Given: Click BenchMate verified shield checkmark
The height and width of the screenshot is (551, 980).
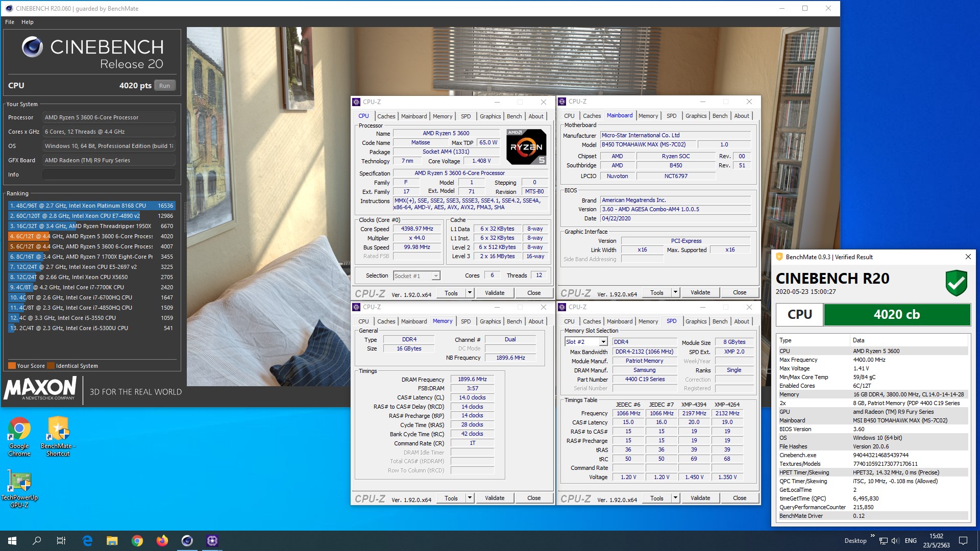Looking at the screenshot, I should pyautogui.click(x=956, y=283).
